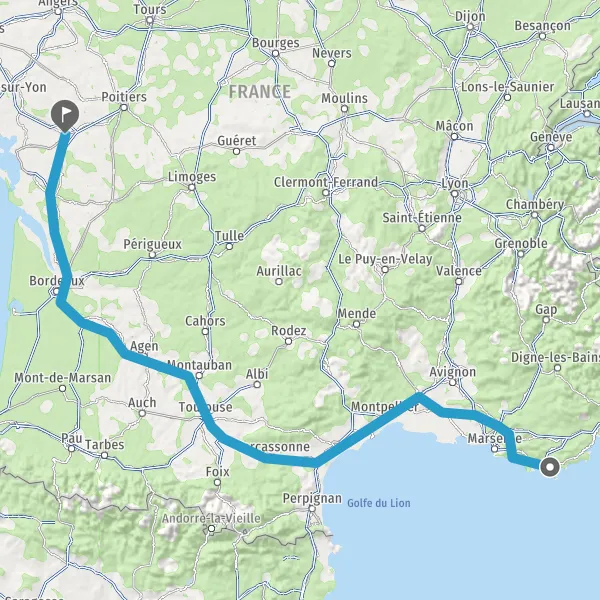
Task: Click the route start flag marker
Action: (65, 116)
